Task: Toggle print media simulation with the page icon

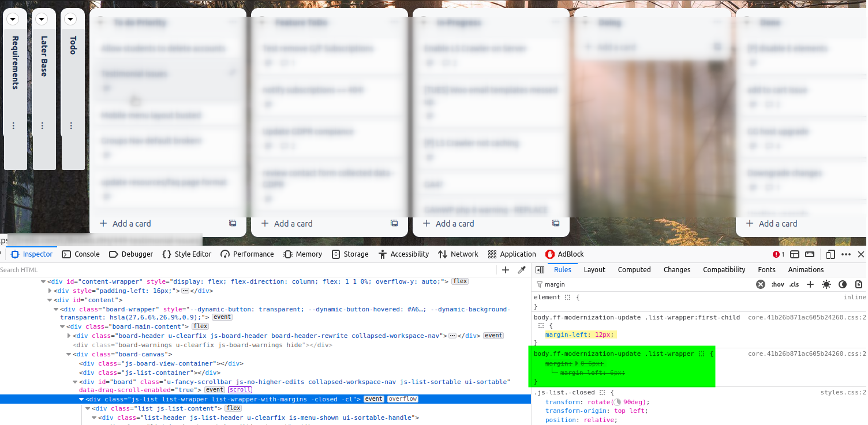Action: pyautogui.click(x=859, y=284)
